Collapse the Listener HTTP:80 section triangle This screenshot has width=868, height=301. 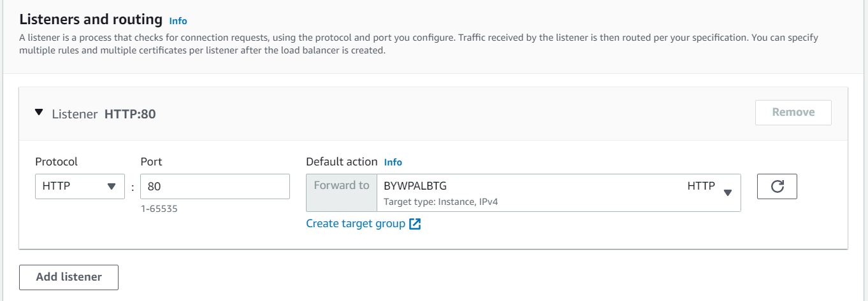tap(40, 113)
